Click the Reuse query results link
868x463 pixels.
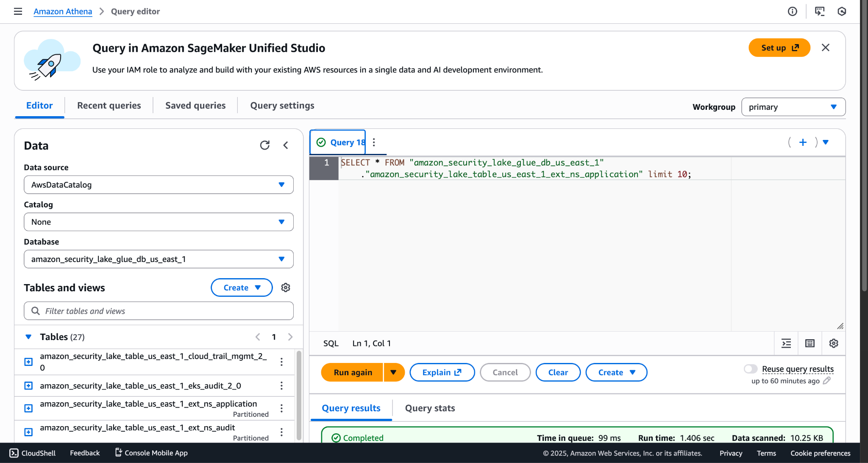pos(798,369)
